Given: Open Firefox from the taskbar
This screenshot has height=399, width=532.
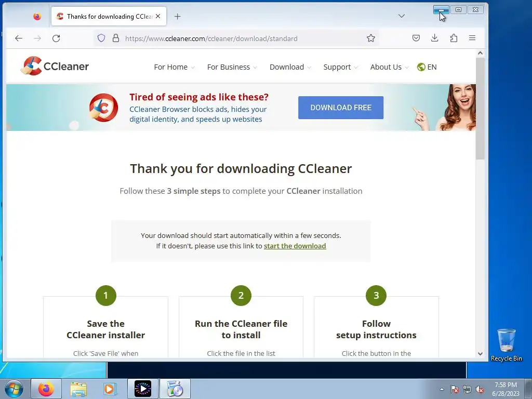Looking at the screenshot, I should pos(46,389).
